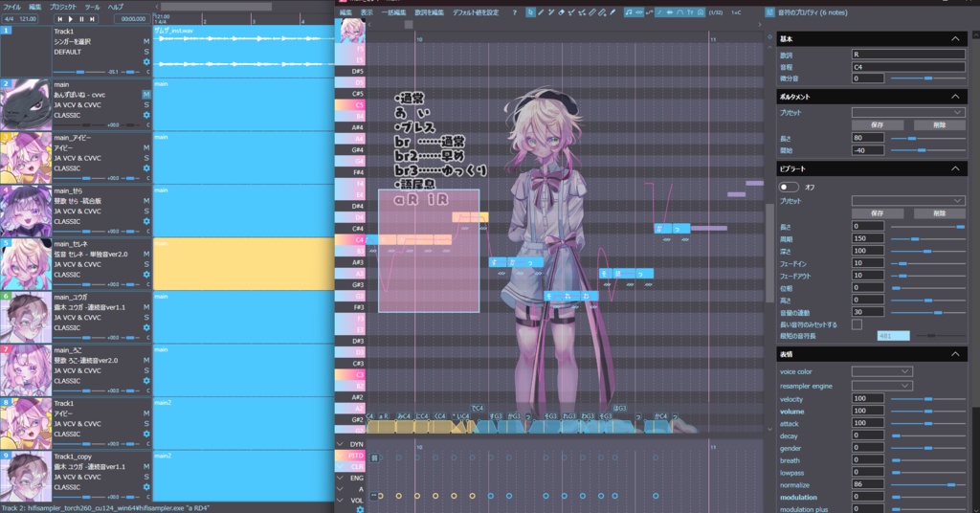
Task: Select the Draw Pitch tool
Action: [x=572, y=12]
